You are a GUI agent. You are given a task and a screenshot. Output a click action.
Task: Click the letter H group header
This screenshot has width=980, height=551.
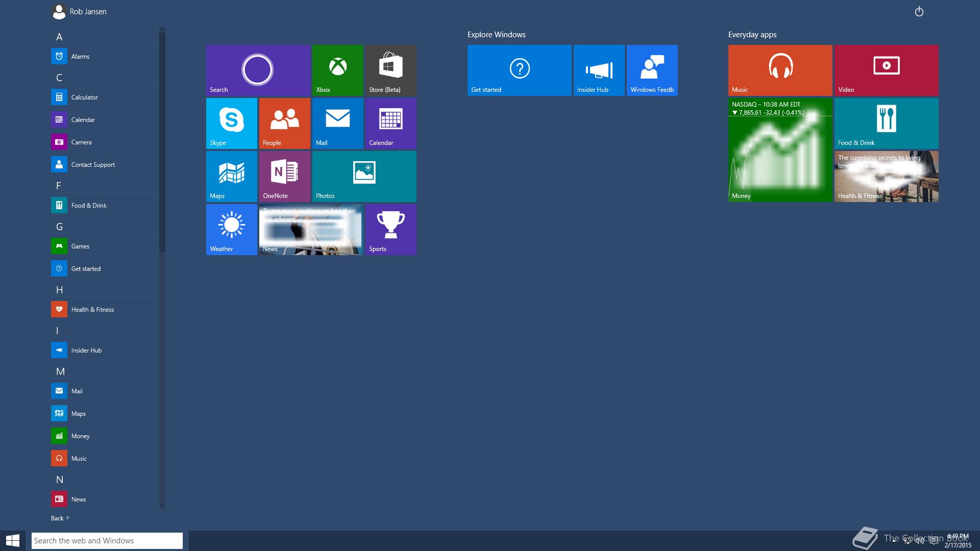(59, 290)
